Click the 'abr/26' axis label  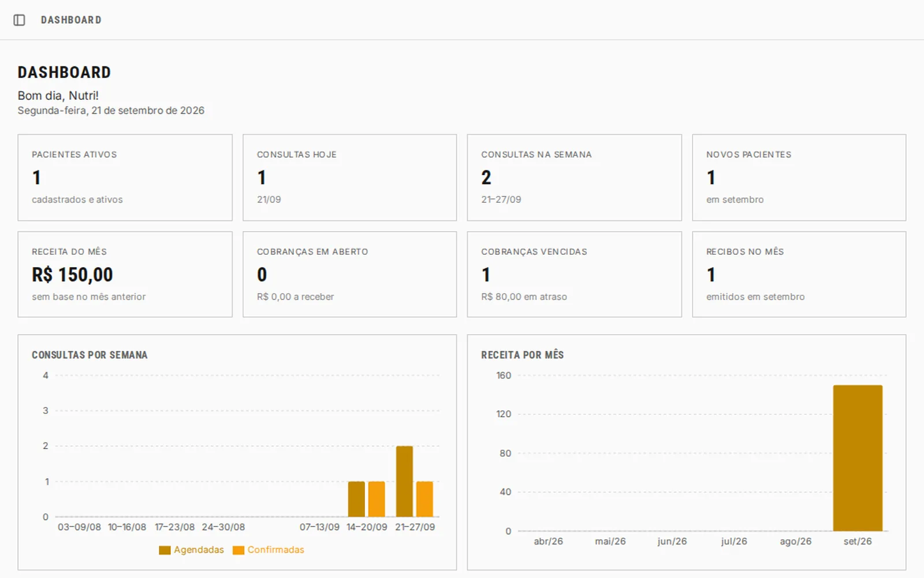click(548, 542)
